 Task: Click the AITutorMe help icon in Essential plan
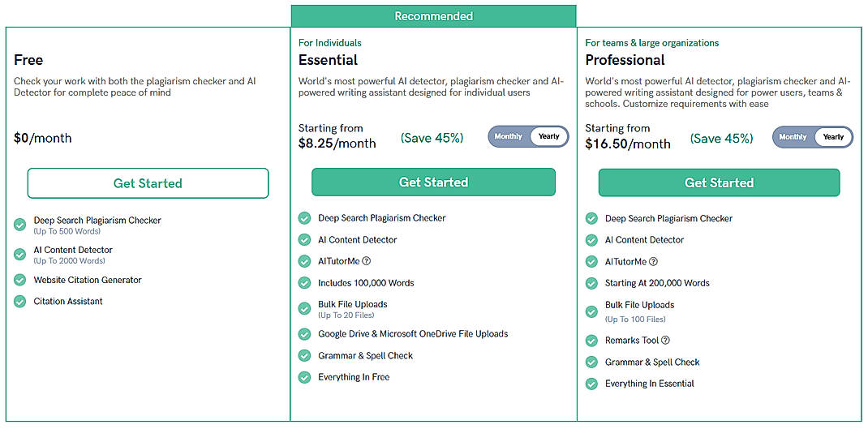point(367,261)
